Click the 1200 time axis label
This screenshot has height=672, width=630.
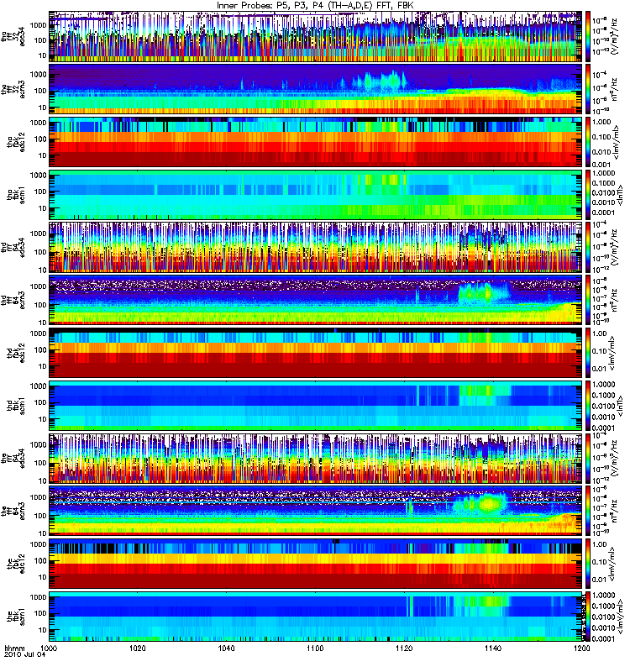(581, 648)
